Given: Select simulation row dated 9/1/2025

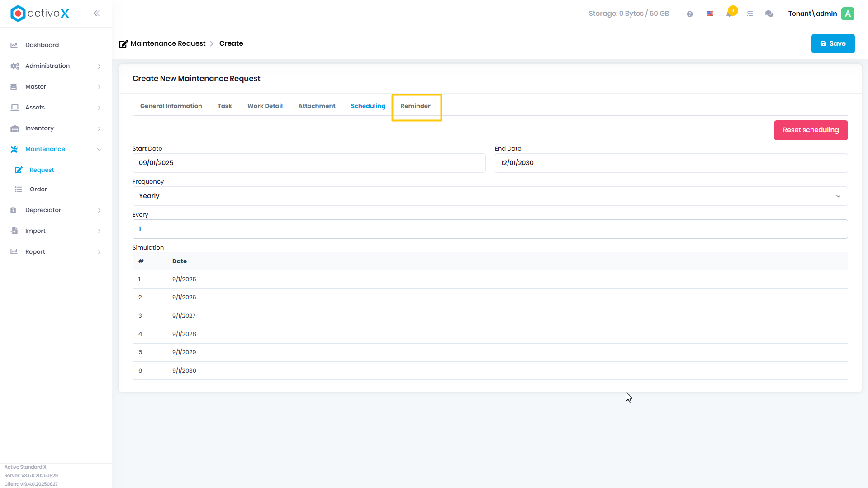Looking at the screenshot, I should click(x=490, y=280).
